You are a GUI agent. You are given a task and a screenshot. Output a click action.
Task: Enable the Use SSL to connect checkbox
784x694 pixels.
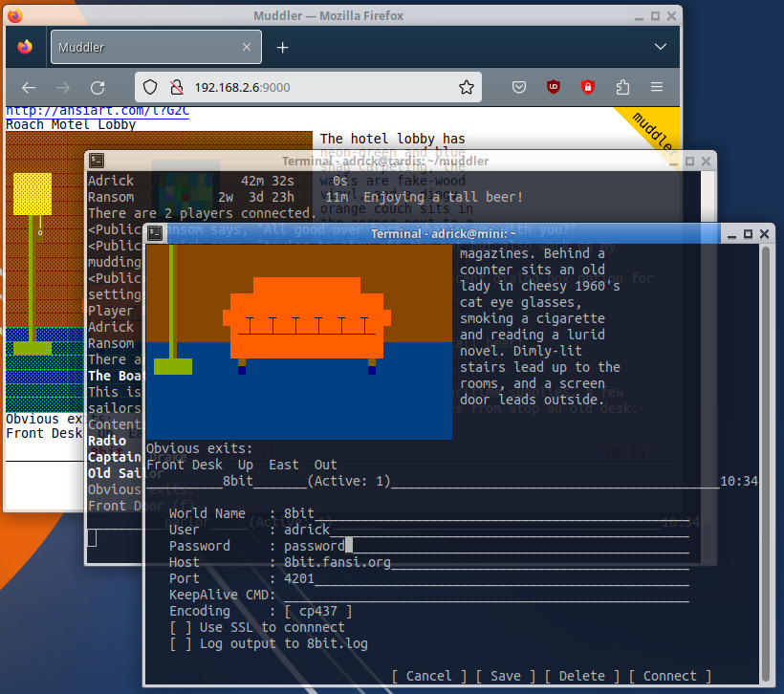(x=181, y=627)
